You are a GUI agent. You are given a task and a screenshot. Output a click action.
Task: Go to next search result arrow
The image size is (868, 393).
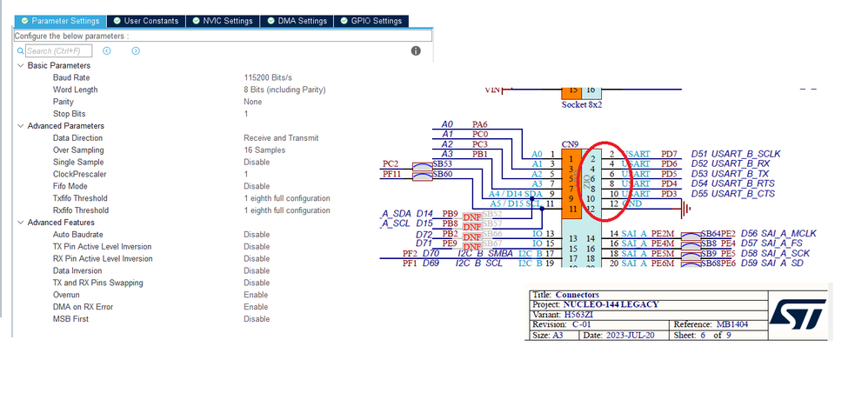[136, 51]
